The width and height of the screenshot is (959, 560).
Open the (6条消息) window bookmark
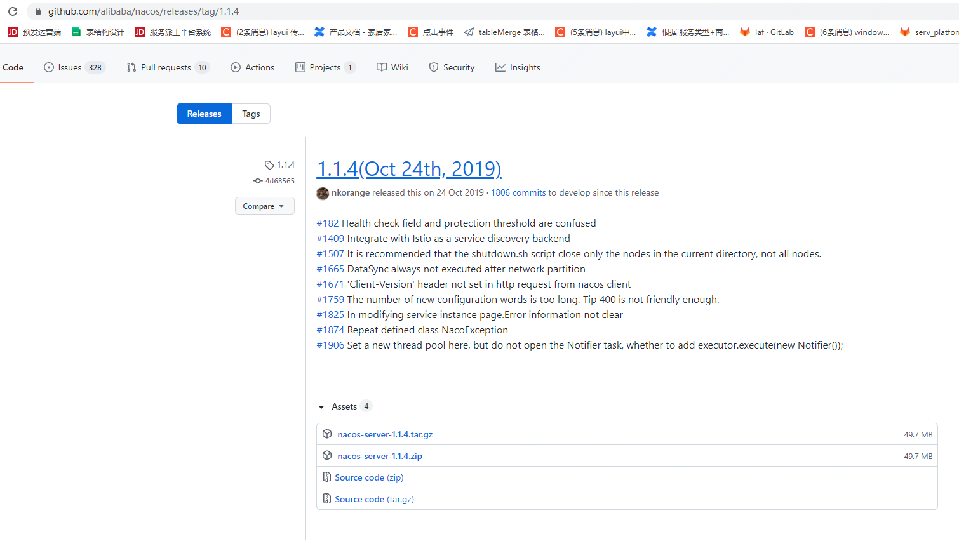point(847,32)
